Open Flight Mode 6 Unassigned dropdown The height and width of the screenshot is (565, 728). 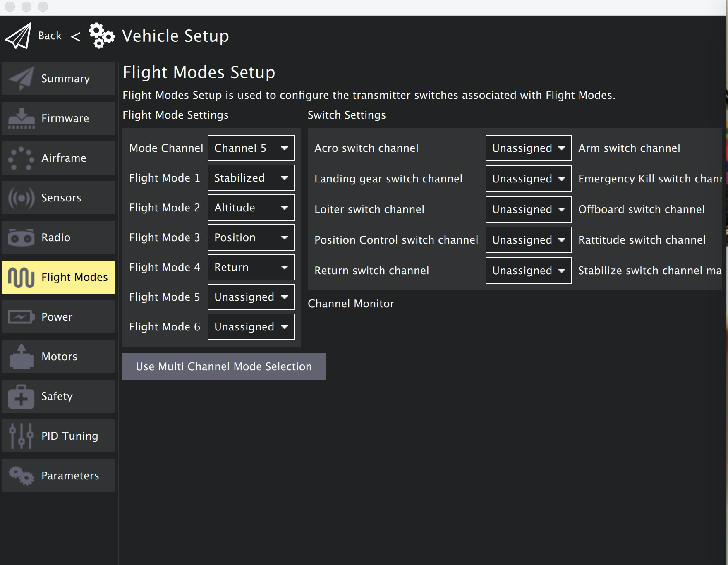click(x=251, y=327)
